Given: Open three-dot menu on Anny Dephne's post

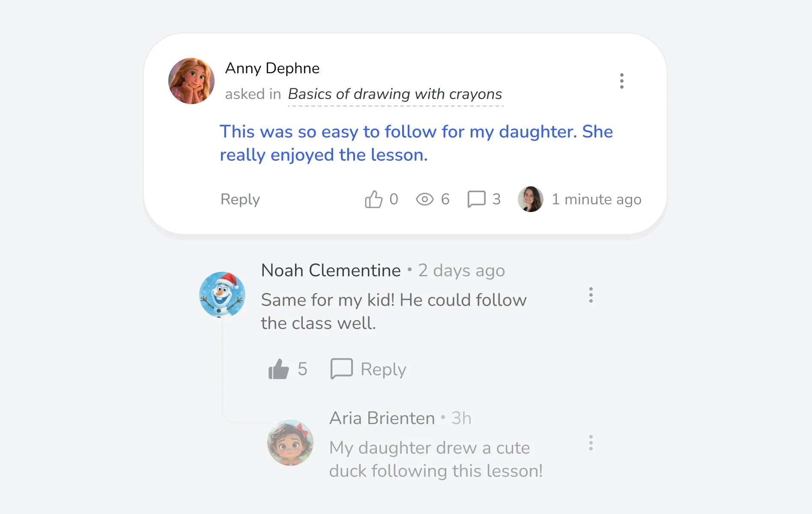Looking at the screenshot, I should 621,81.
